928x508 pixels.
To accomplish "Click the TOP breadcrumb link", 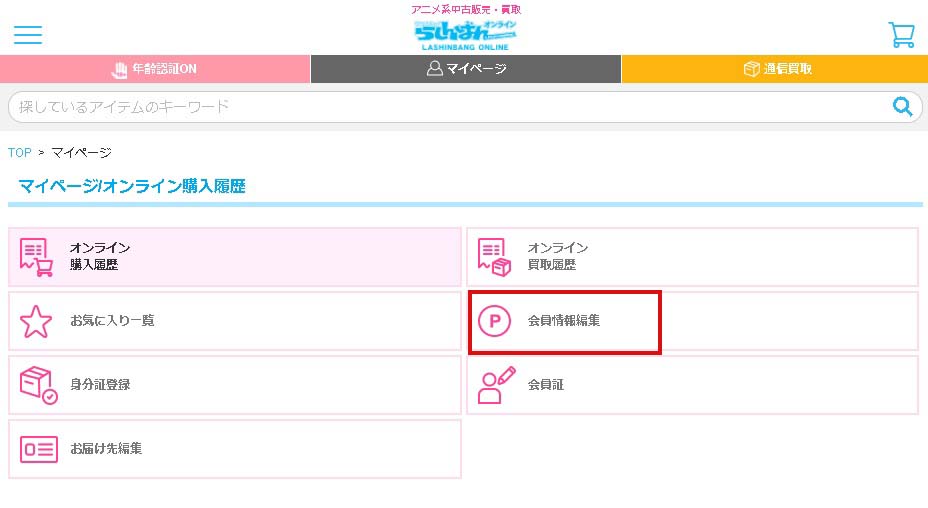I will point(20,153).
